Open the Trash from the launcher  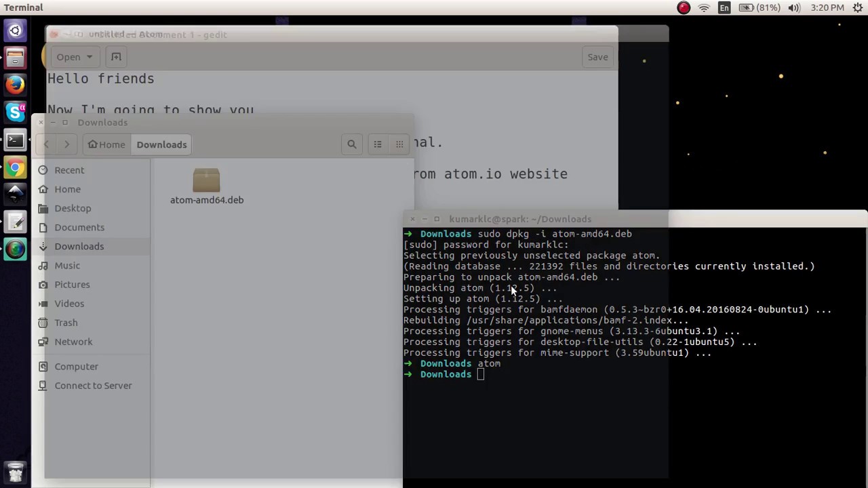tap(15, 471)
